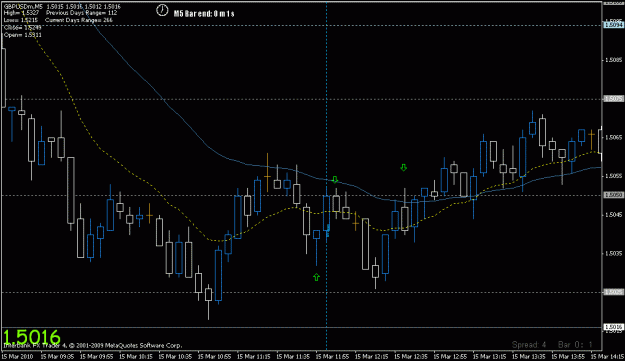Click the 1.5085 price axis label
This screenshot has height=361, width=625.
613,60
